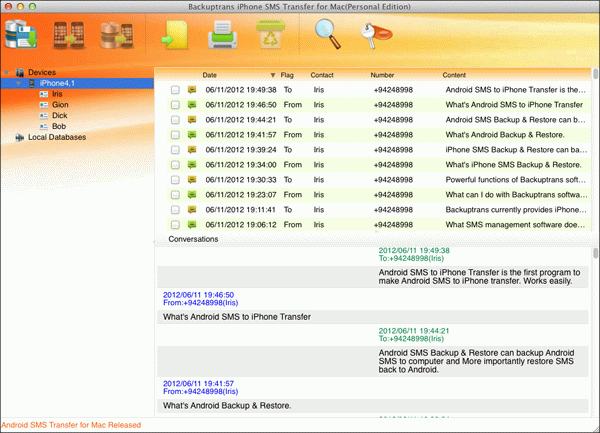Click the message icon of the 19:44:21 row

point(192,120)
